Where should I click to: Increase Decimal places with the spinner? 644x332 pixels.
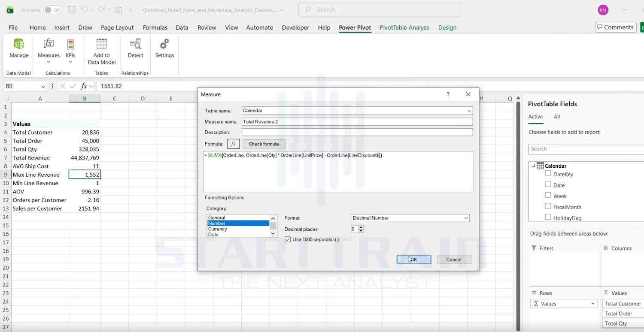[x=361, y=227]
